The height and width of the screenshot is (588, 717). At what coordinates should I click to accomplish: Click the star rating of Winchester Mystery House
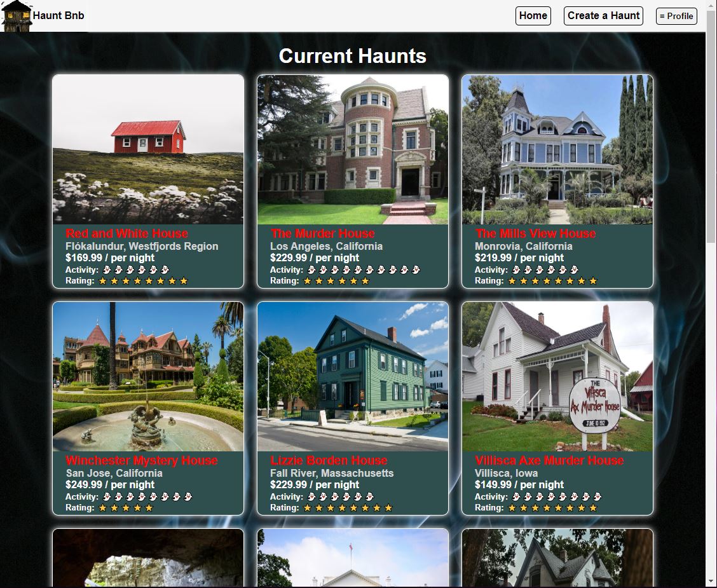[126, 507]
